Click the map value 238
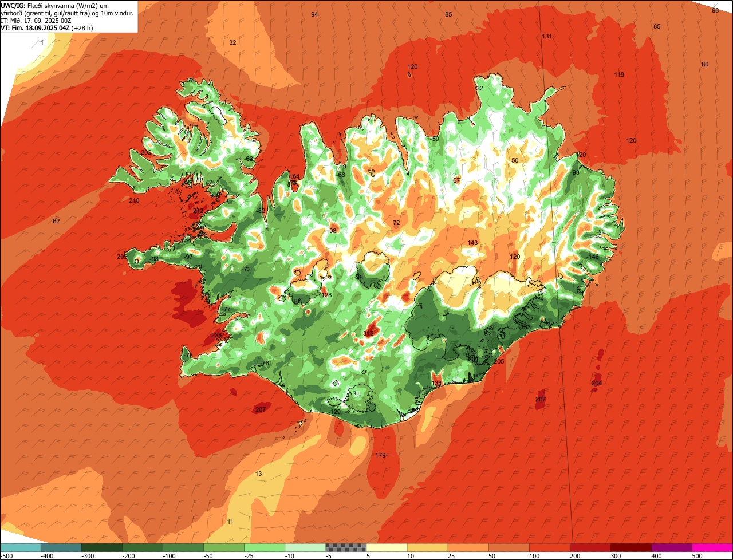 (216, 336)
